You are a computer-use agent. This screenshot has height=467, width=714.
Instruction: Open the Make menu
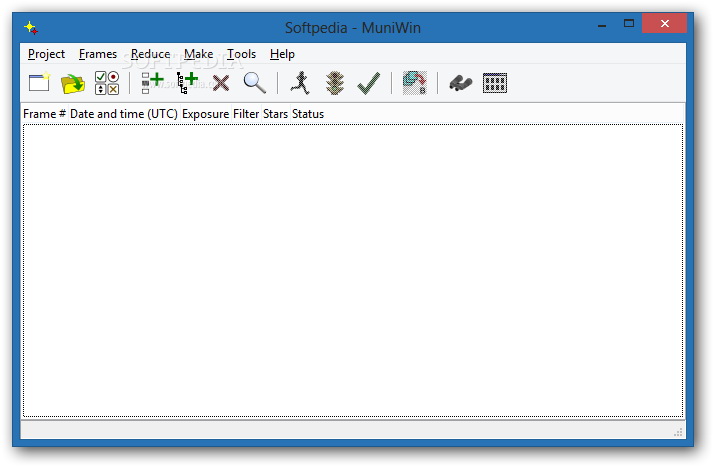(x=199, y=54)
